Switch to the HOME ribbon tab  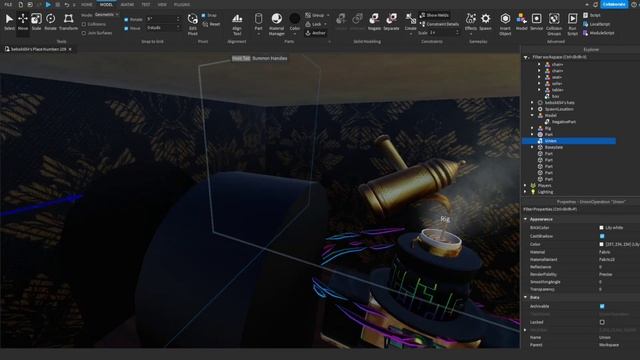click(87, 4)
